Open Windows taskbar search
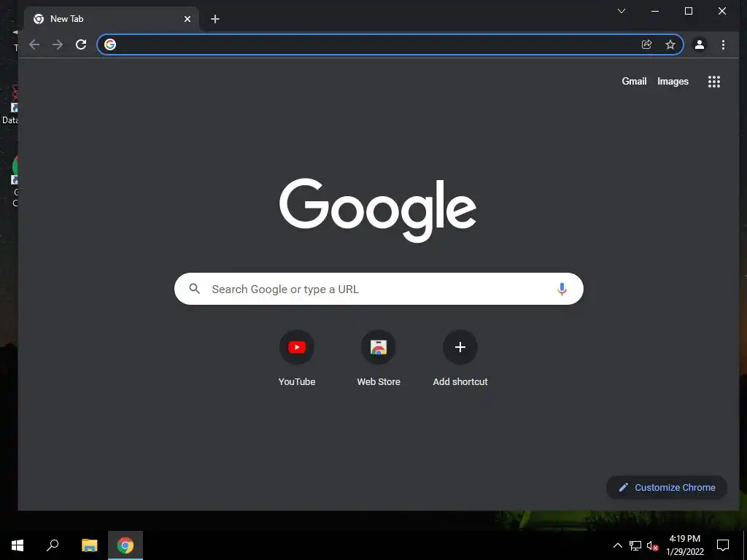Image resolution: width=747 pixels, height=560 pixels. pyautogui.click(x=53, y=545)
